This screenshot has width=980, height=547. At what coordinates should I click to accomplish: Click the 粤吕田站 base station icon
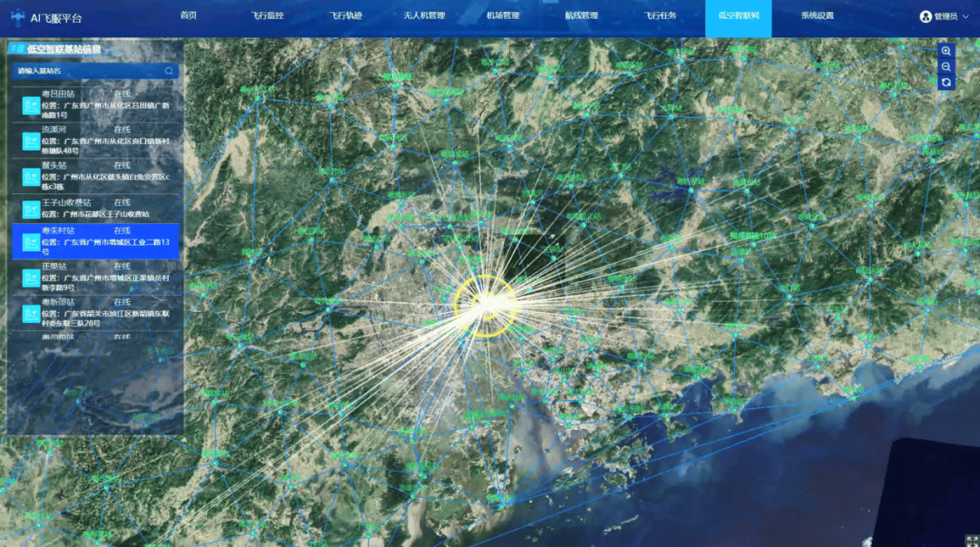[31, 106]
